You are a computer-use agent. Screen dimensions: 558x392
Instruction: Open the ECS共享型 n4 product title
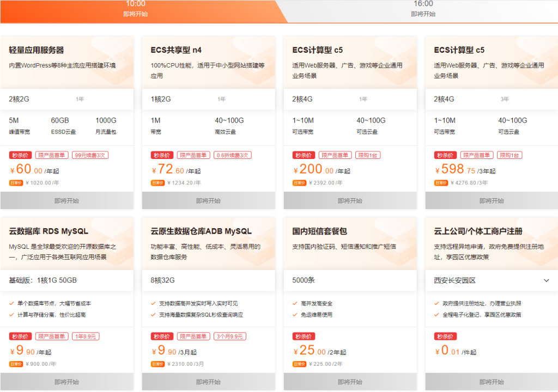176,50
